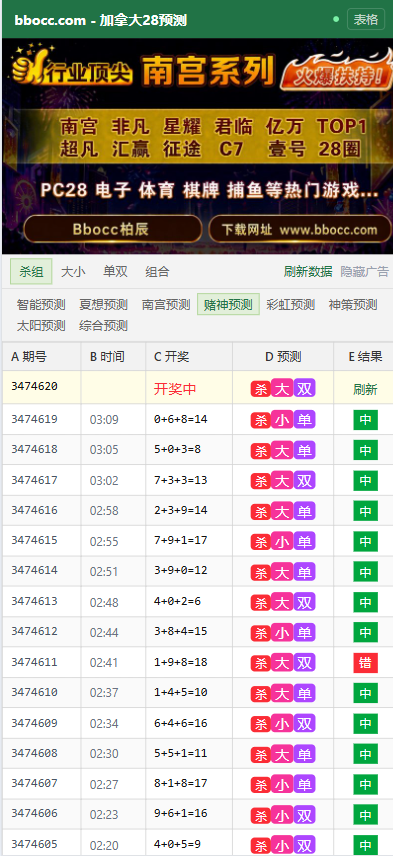393x856 pixels.
Task: Switch to the 组合 tab
Action: click(x=157, y=271)
